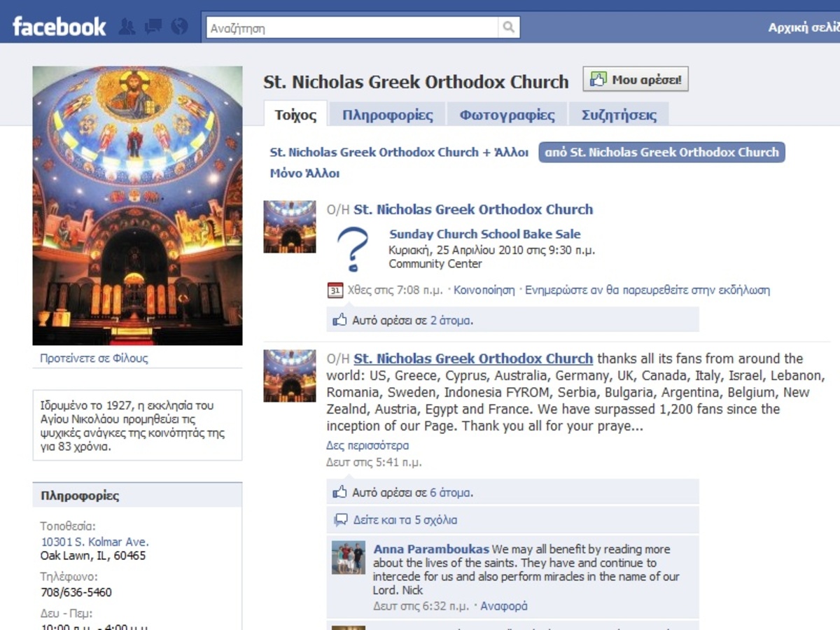Click Αναφορά on Anna's comment
Screen dimensions: 840x630
point(504,606)
